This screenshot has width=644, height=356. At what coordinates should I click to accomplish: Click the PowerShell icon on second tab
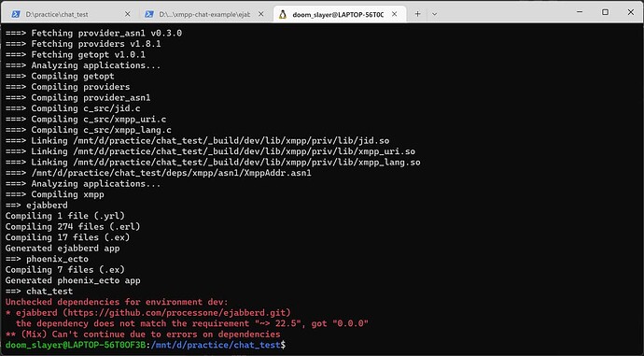point(149,14)
